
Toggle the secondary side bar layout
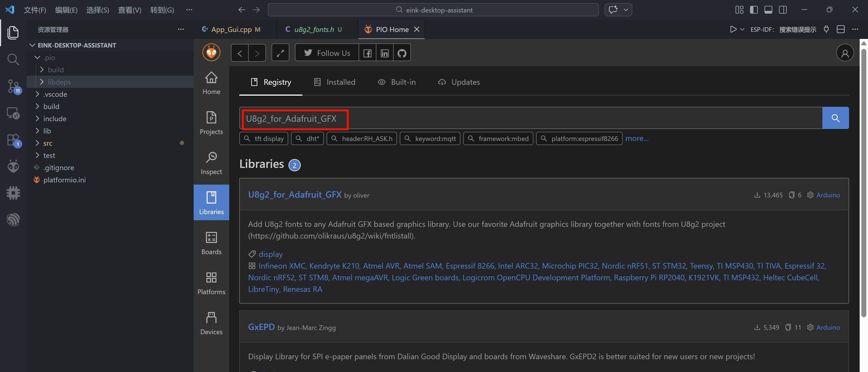point(783,10)
